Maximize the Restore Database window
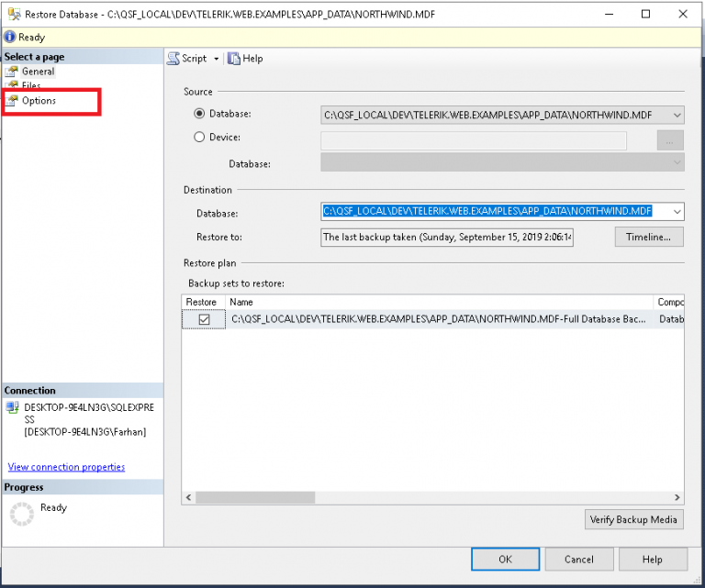This screenshot has width=705, height=588. point(645,14)
